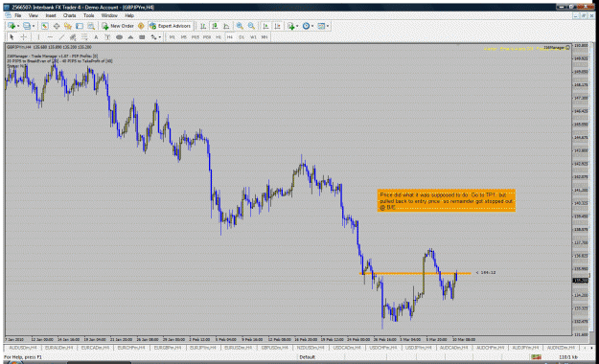The height and width of the screenshot is (364, 599).
Task: Zoom in on the chart
Action: 240,26
